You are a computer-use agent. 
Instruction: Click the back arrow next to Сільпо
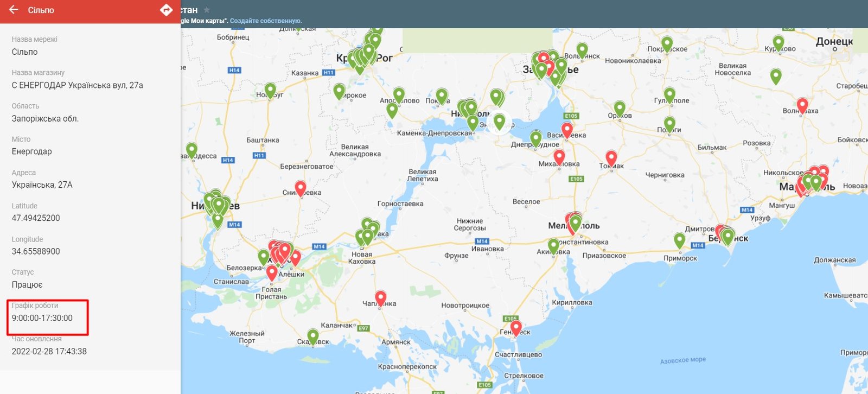(14, 10)
